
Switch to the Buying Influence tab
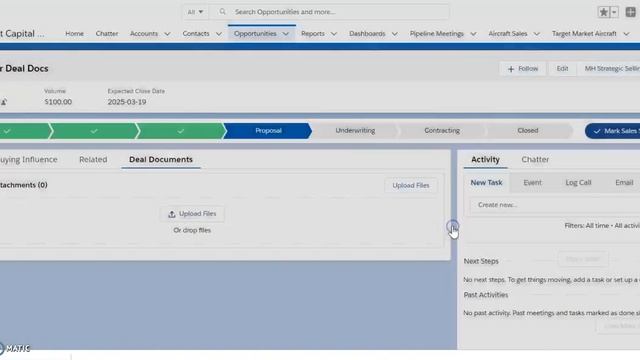pyautogui.click(x=28, y=160)
